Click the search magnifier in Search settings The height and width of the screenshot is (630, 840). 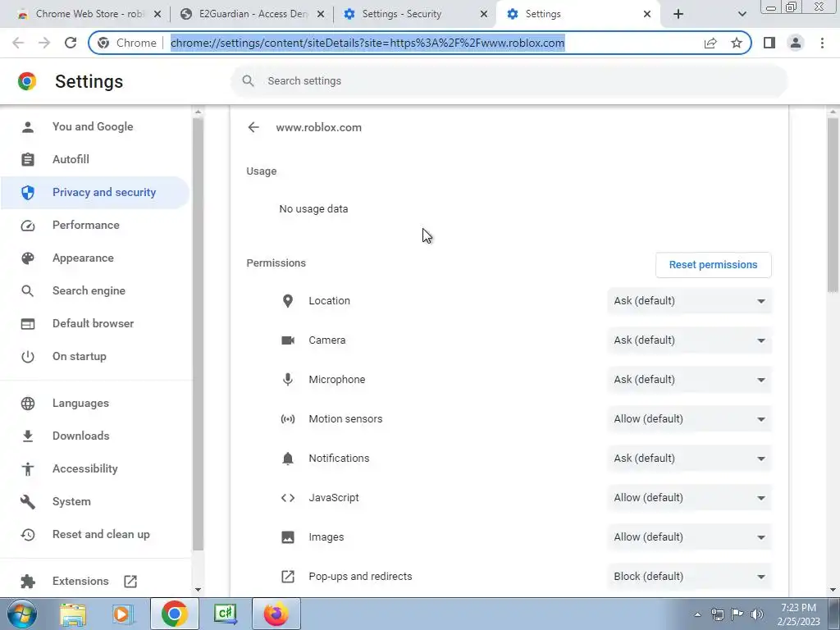point(248,81)
